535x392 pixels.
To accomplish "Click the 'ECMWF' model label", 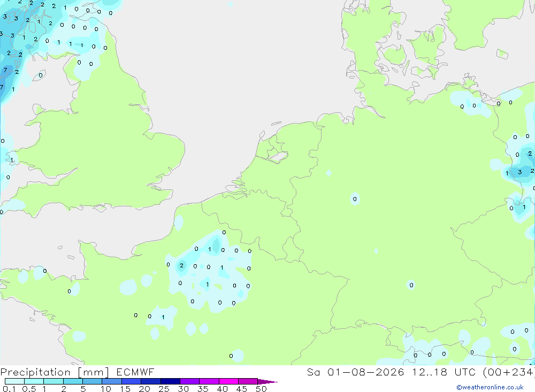I will [x=135, y=372].
